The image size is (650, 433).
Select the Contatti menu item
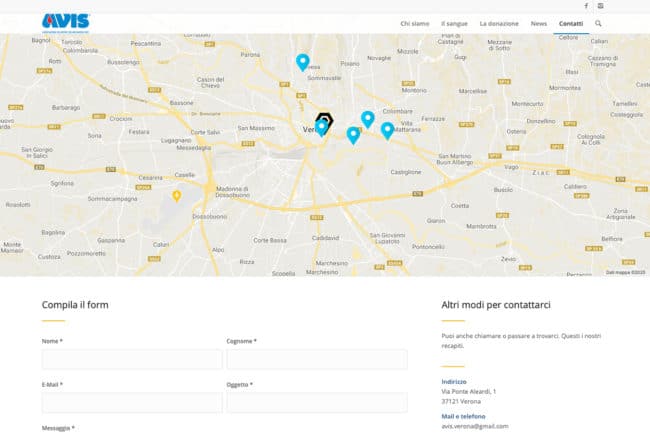click(571, 22)
